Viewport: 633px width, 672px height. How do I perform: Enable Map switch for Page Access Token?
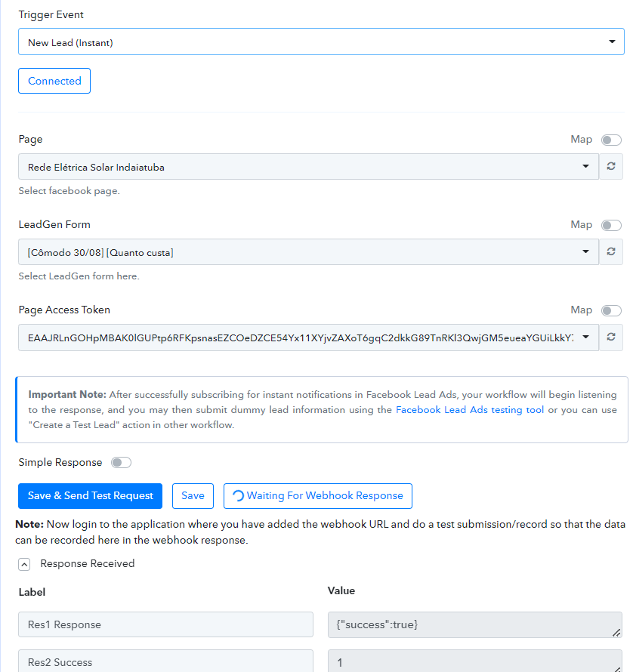611,310
